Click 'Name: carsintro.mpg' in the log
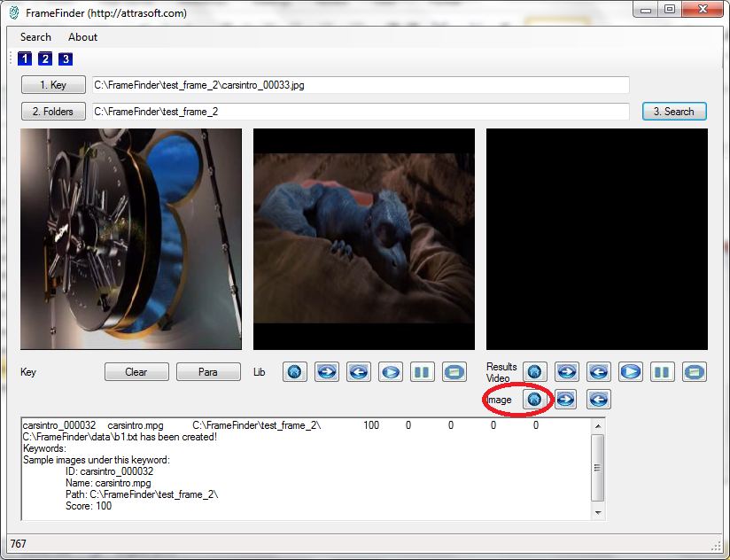 [x=108, y=483]
